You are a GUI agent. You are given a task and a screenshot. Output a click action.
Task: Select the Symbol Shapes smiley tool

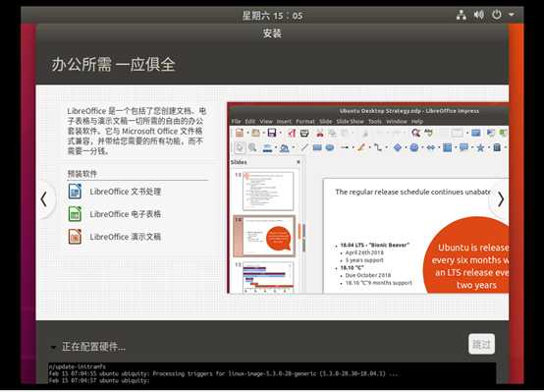pos(414,148)
